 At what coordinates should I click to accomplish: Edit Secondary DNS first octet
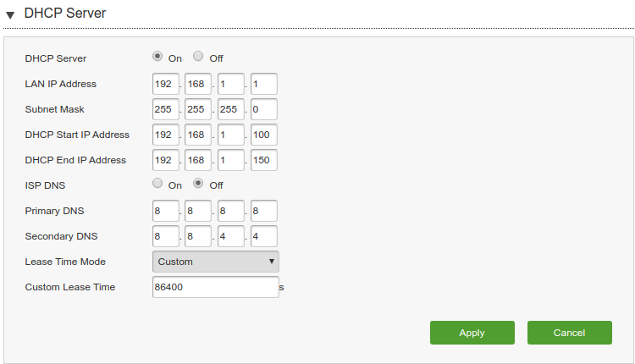point(166,236)
